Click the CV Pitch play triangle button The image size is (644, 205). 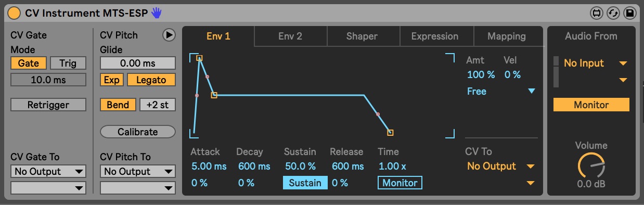(x=169, y=35)
